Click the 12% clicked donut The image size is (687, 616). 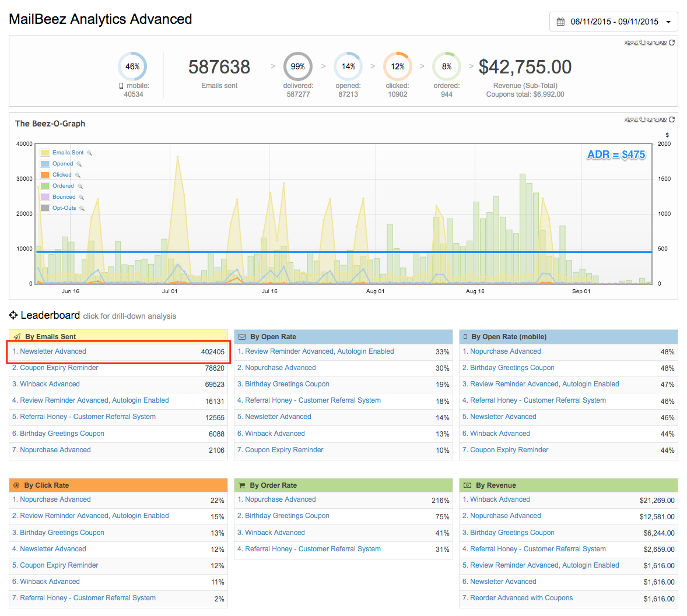click(x=397, y=66)
